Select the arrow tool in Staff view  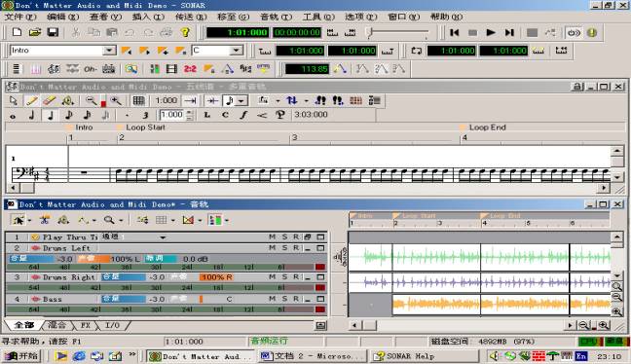tap(14, 100)
